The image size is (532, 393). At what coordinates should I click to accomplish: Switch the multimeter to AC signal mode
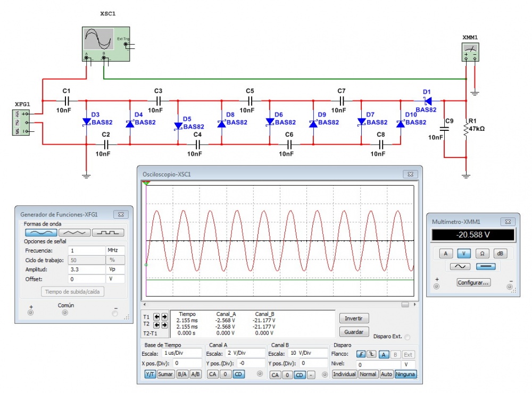coord(460,266)
